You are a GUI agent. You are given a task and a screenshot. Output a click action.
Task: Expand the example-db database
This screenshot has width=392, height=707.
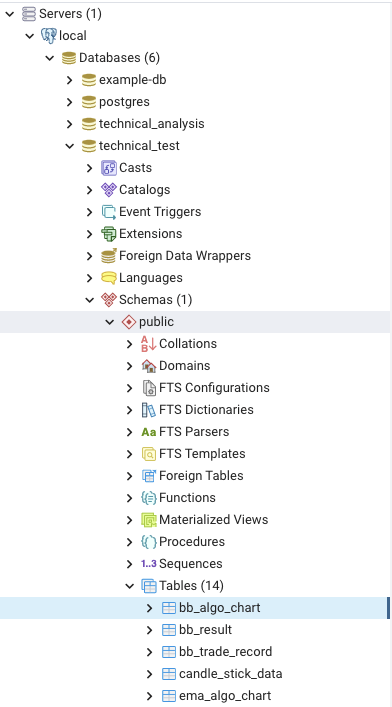pyautogui.click(x=69, y=80)
